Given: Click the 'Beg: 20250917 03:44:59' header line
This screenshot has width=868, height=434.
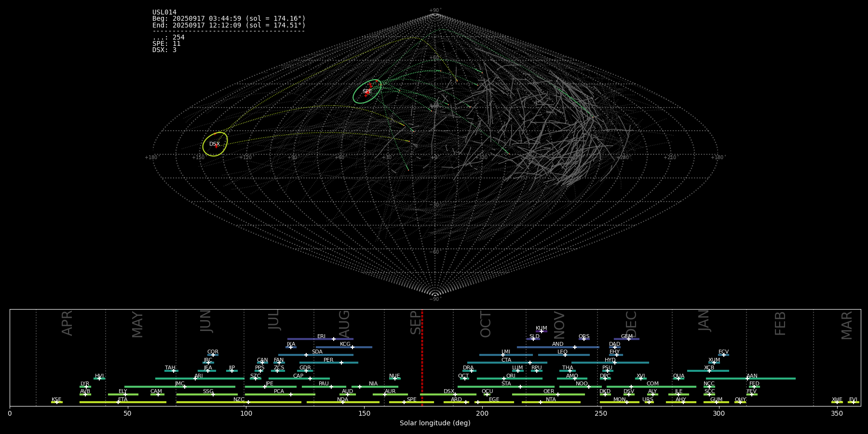Looking at the screenshot, I should tap(229, 19).
